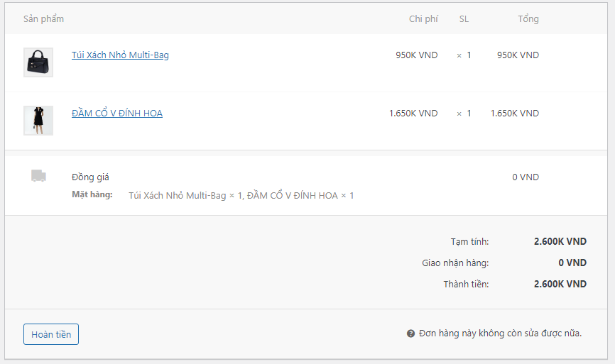
Task: Click the Thành tiền total amount
Action: [x=560, y=284]
